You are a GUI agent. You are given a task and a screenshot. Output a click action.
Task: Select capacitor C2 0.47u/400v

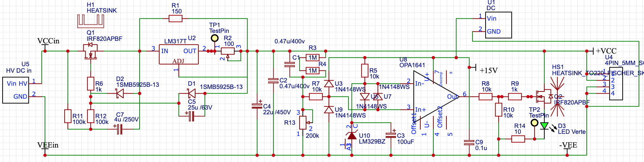[273, 80]
